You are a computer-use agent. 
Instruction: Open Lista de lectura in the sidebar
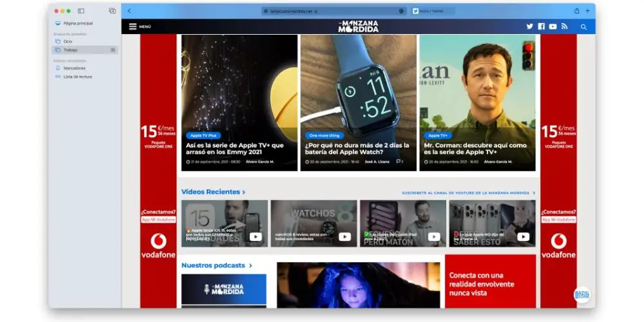(78, 77)
